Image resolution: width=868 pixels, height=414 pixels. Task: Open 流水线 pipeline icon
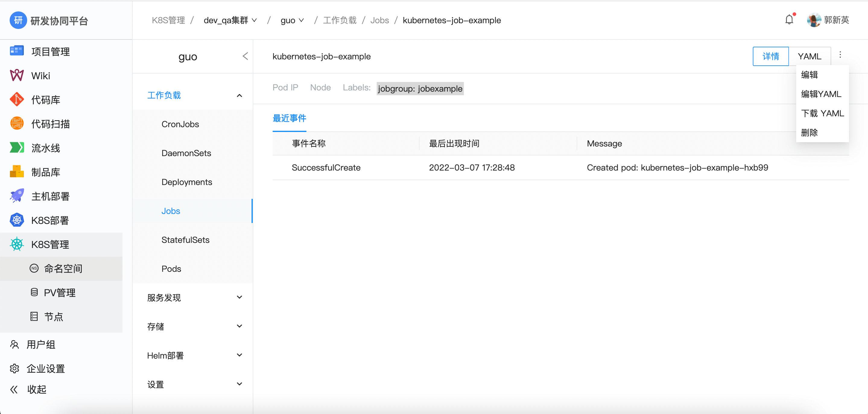coord(17,148)
